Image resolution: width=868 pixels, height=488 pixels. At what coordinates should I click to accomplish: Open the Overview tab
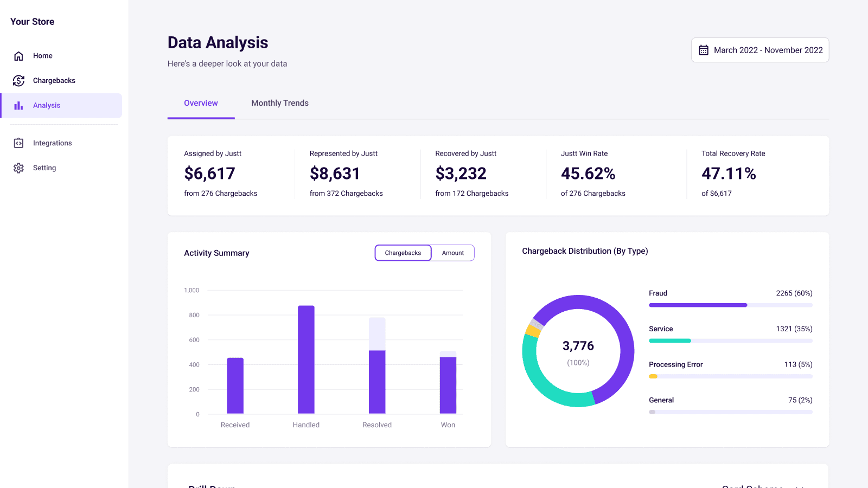pos(201,103)
